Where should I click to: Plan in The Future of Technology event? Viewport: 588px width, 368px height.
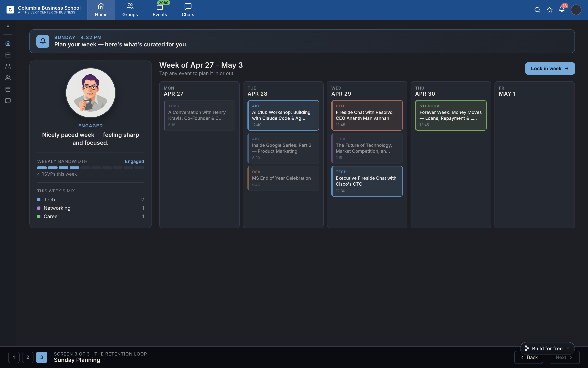click(367, 148)
